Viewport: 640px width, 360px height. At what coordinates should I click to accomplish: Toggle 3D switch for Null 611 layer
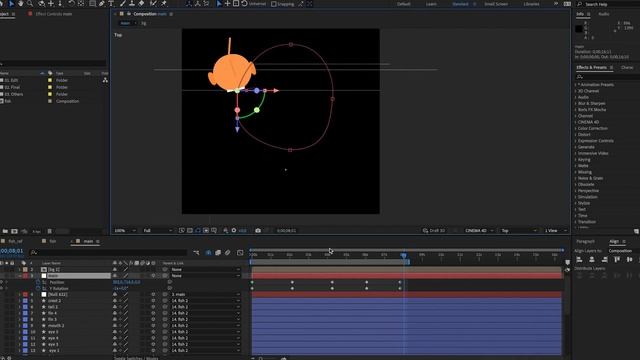153,294
